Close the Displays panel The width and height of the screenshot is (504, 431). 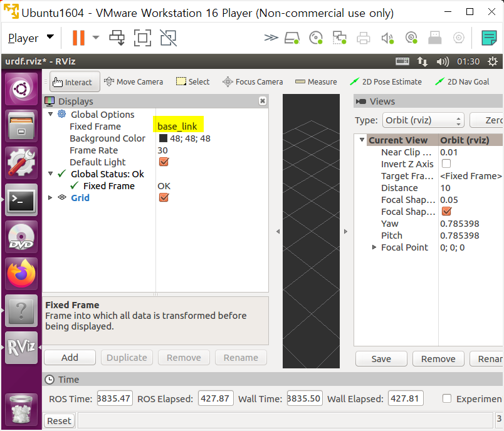click(x=262, y=101)
